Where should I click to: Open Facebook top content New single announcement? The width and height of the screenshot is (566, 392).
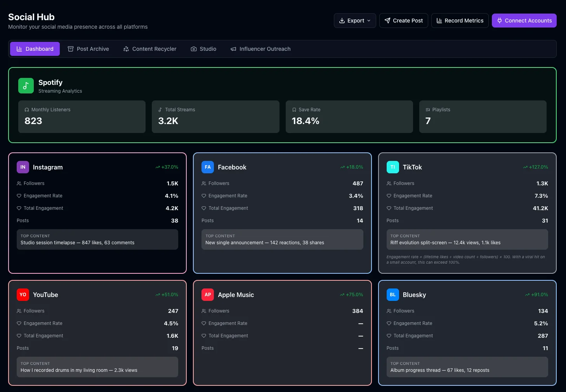(282, 239)
